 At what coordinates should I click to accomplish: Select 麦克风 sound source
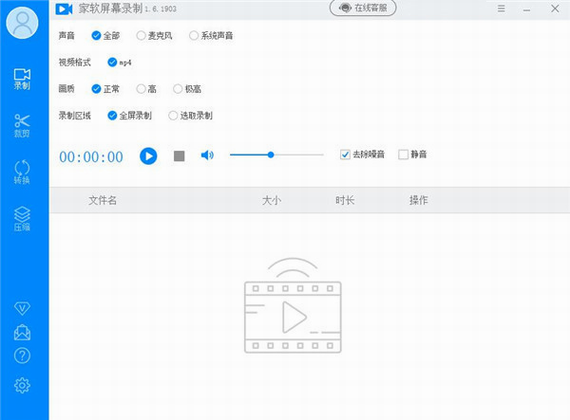click(154, 36)
